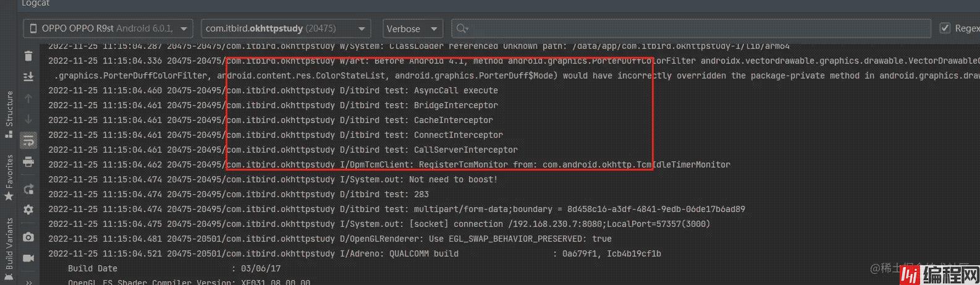
Task: Open the com.itbird.okhttpstudy process dropdown
Action: 285,28
